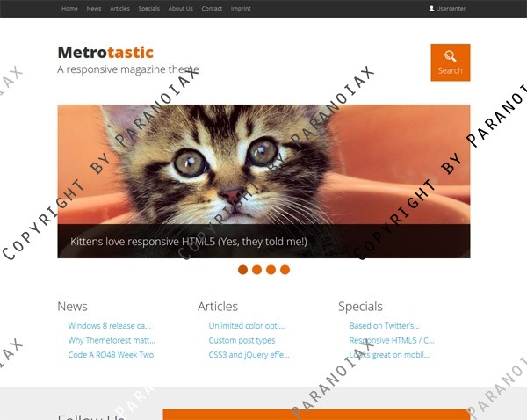Select the first slider pagination dot
The image size is (527, 420).
tap(242, 270)
